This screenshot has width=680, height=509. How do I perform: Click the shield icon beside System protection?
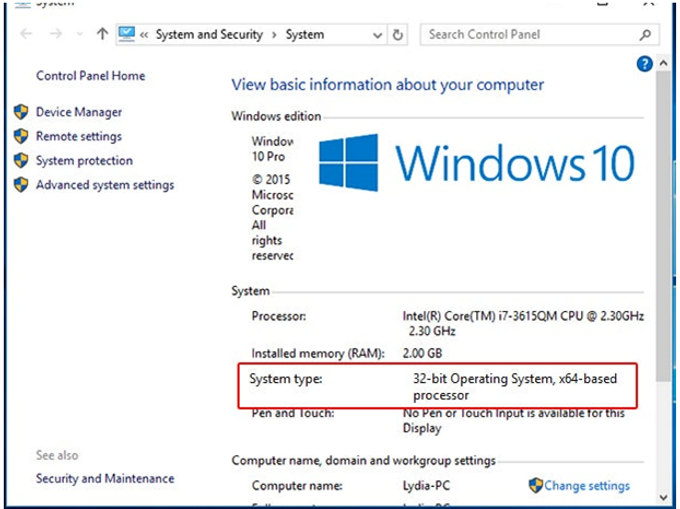[x=21, y=160]
